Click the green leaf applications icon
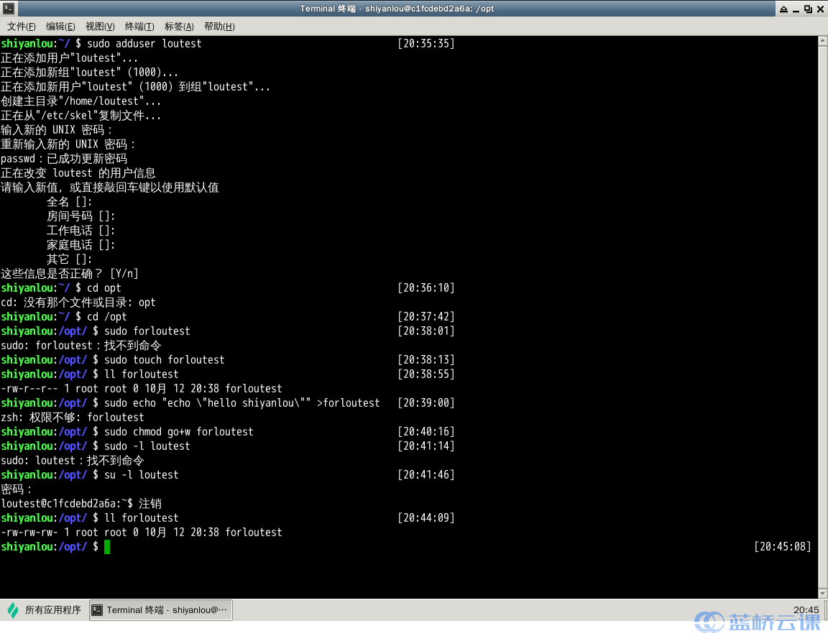828x644 pixels. point(13,610)
